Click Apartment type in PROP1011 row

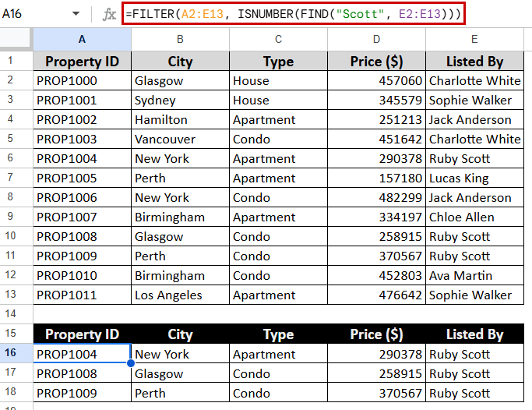[278, 295]
